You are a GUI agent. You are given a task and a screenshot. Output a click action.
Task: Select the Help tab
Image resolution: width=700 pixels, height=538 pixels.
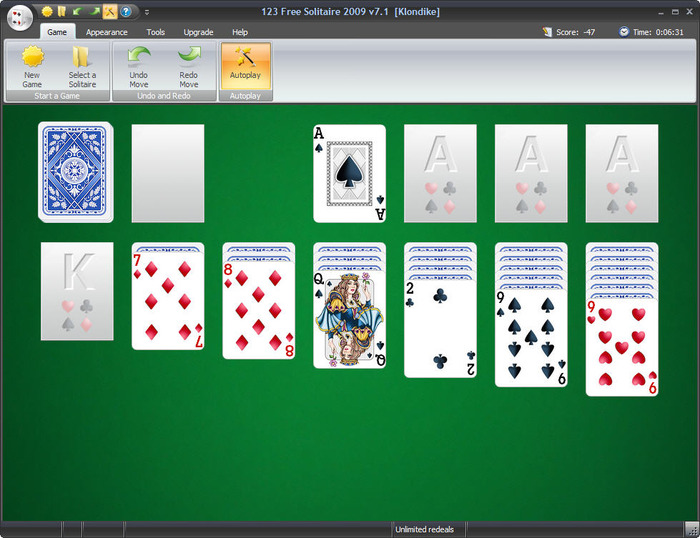pos(240,32)
